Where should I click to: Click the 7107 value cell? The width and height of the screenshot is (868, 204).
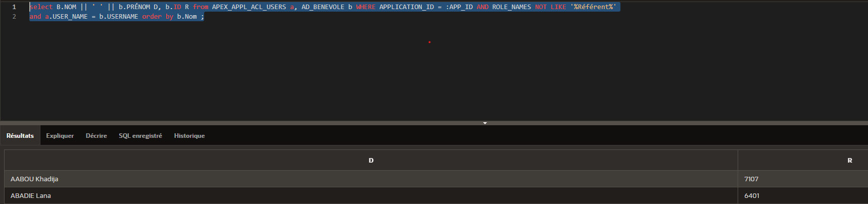(751, 179)
